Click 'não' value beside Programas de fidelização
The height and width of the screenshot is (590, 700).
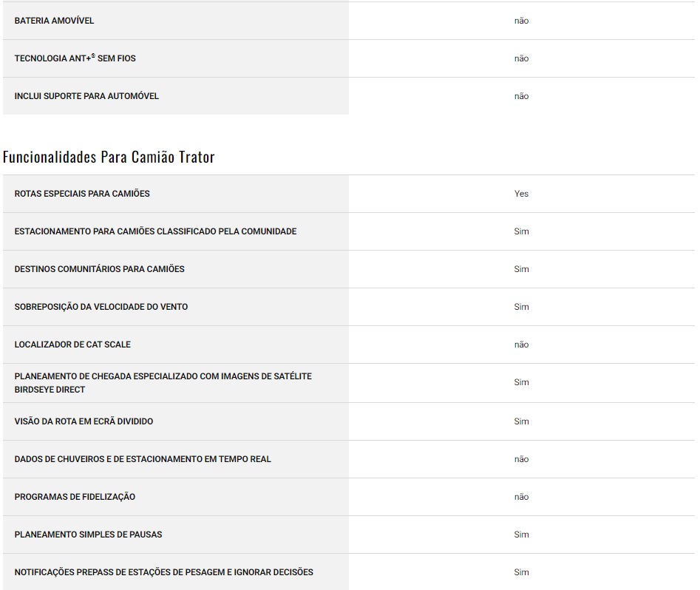point(521,497)
